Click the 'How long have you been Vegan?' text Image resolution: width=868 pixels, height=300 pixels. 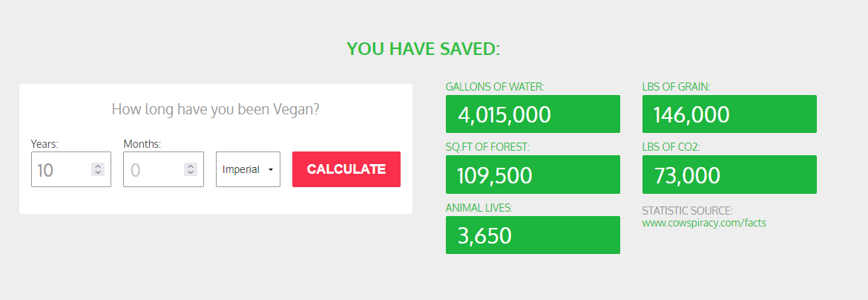[x=216, y=109]
